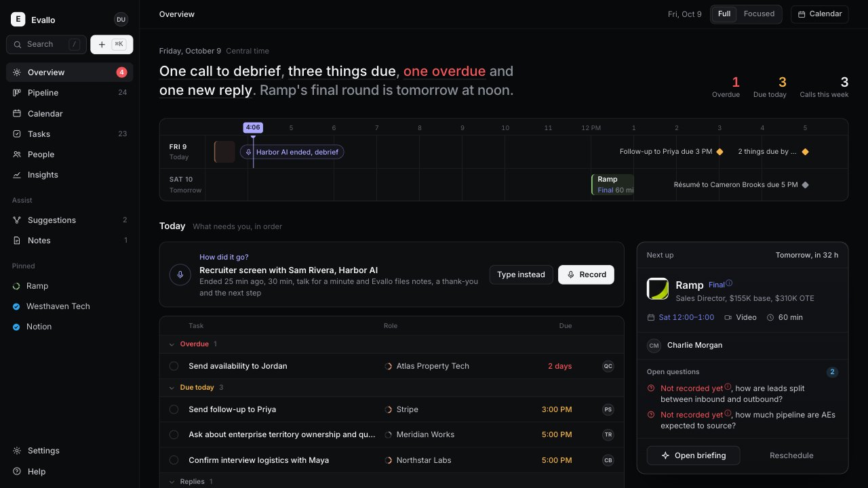Click the past event block before 4:06
Screen dimensions: 868x488
pos(224,152)
